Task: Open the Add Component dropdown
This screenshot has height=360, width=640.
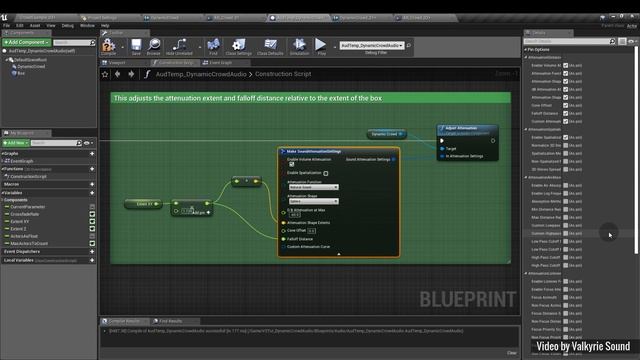Action: tap(27, 42)
